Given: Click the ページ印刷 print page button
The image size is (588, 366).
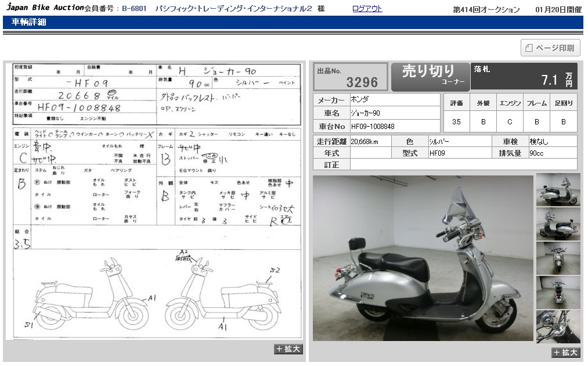Looking at the screenshot, I should (x=550, y=48).
